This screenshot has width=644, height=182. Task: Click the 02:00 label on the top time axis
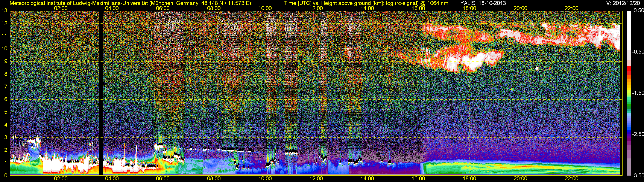point(61,8)
